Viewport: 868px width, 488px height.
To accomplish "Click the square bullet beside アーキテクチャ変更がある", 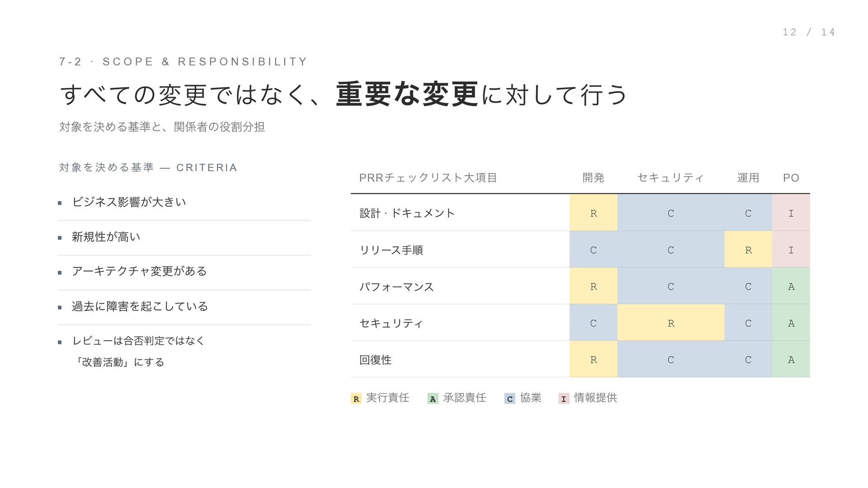I will point(60,272).
